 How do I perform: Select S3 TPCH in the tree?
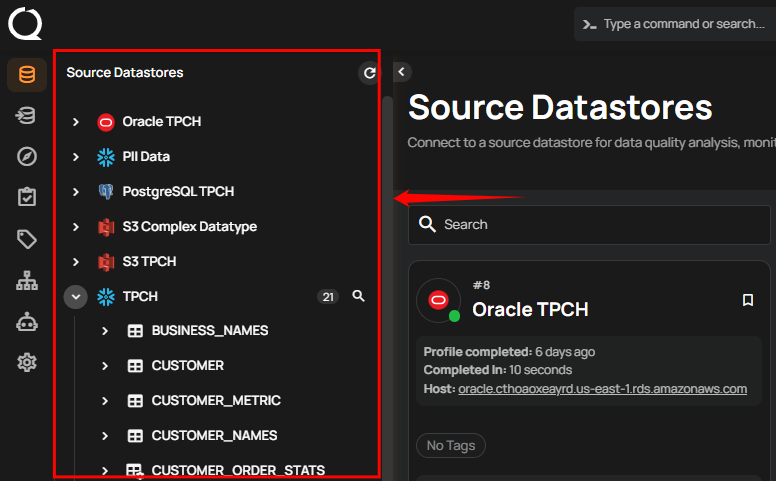[149, 262]
